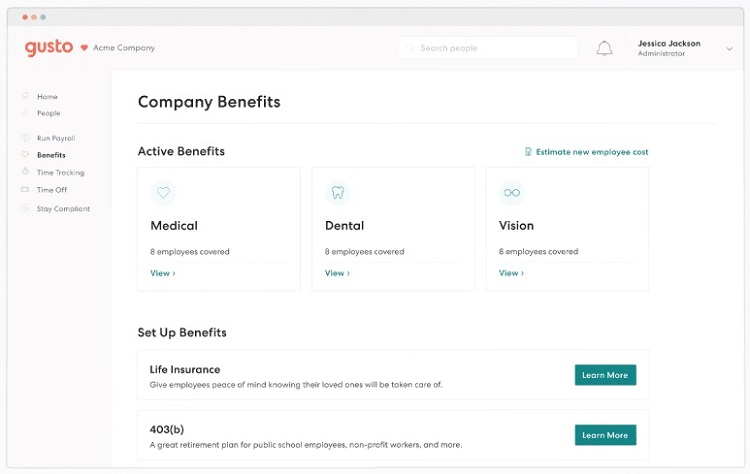Viewport: 750px width, 474px height.
Task: Open Run Payroll in the sidebar
Action: (x=56, y=138)
